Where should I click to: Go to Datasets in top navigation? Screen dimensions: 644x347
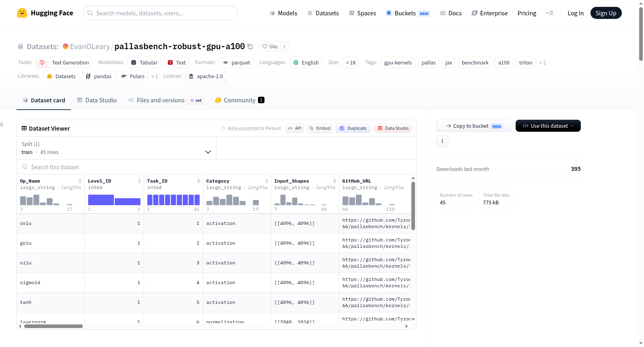coord(323,13)
